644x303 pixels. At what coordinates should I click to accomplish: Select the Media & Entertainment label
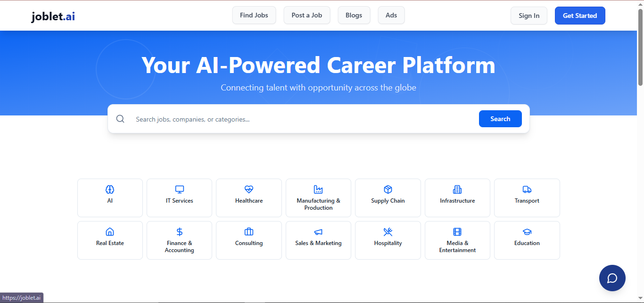point(457,246)
